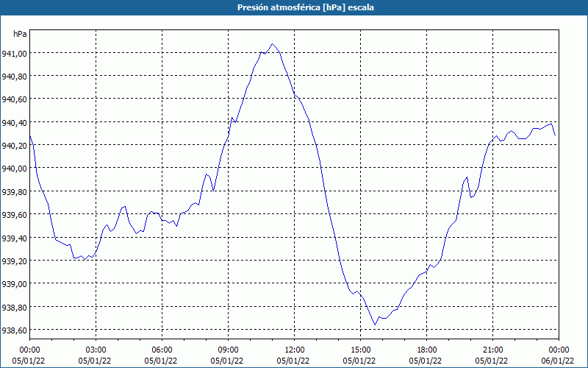588x368 pixels.
Task: Click the 938,80 y-axis label
Action: pyautogui.click(x=15, y=307)
